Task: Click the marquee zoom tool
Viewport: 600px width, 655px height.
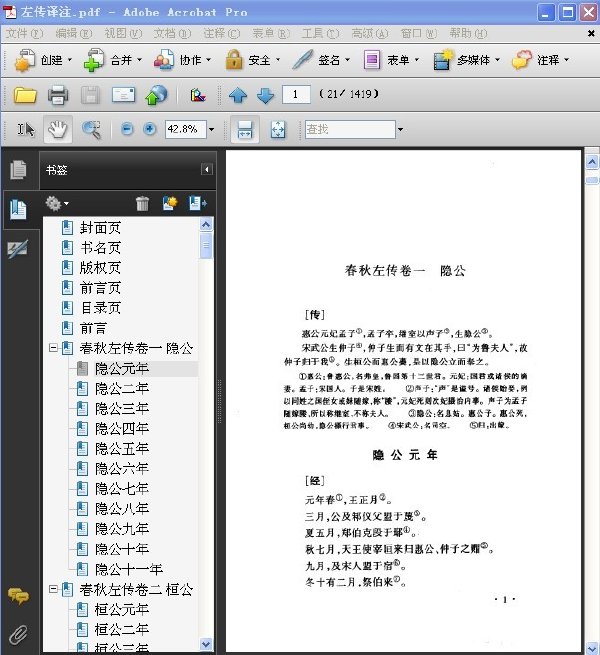Action: [x=91, y=129]
